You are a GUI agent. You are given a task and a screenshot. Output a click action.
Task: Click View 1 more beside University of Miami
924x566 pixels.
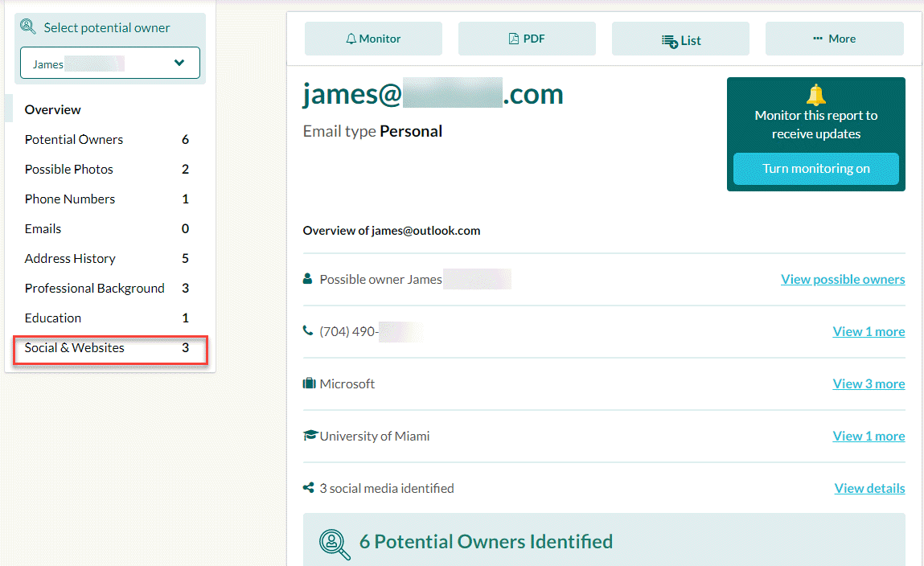(869, 437)
